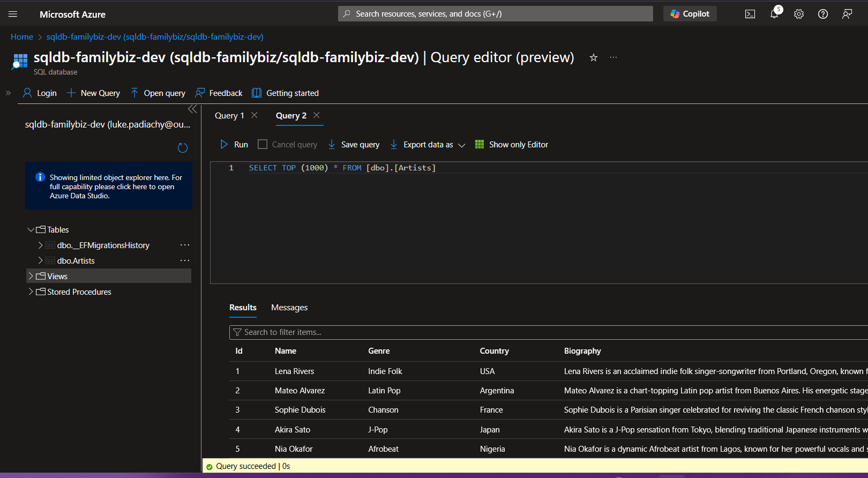Click the Country column header
Screen dimensions: 868x478
pos(494,351)
